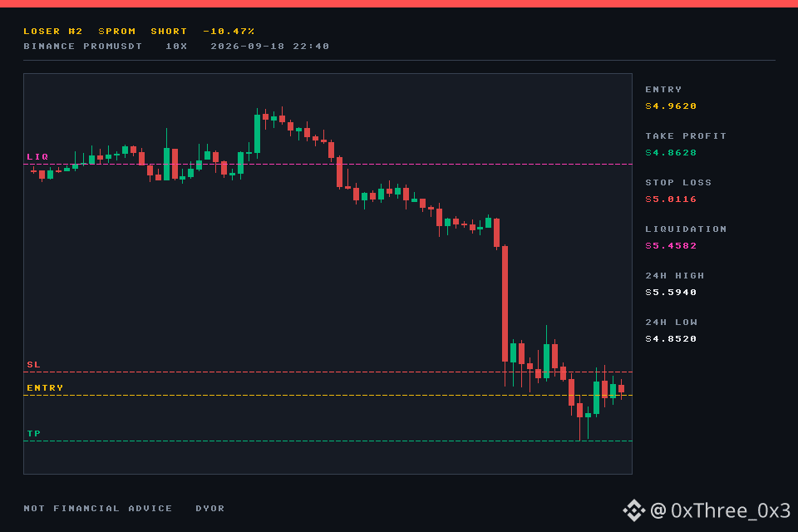Select the TP line label on chart
Screen dimensions: 798x532
click(x=33, y=434)
